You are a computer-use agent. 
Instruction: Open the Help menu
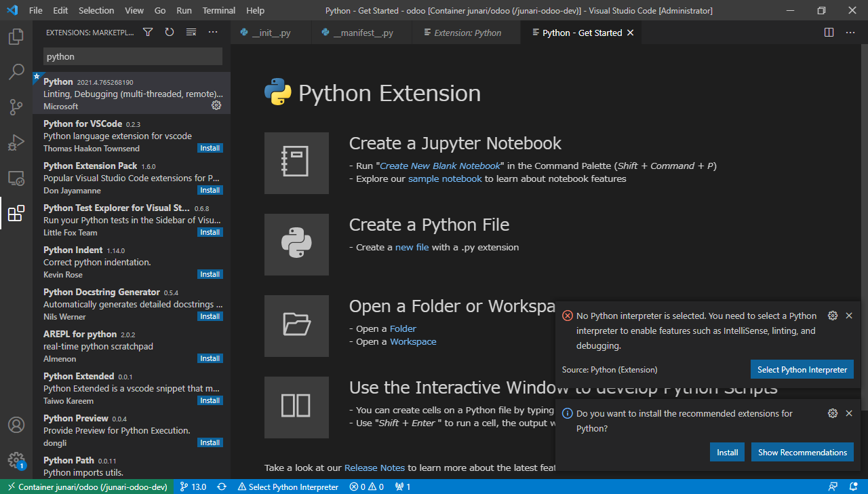click(x=256, y=10)
